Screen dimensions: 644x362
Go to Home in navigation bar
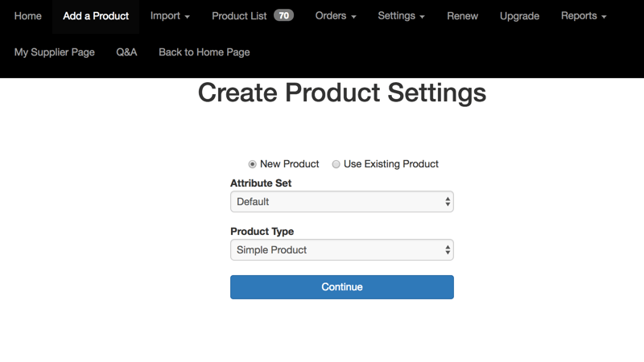(x=28, y=16)
